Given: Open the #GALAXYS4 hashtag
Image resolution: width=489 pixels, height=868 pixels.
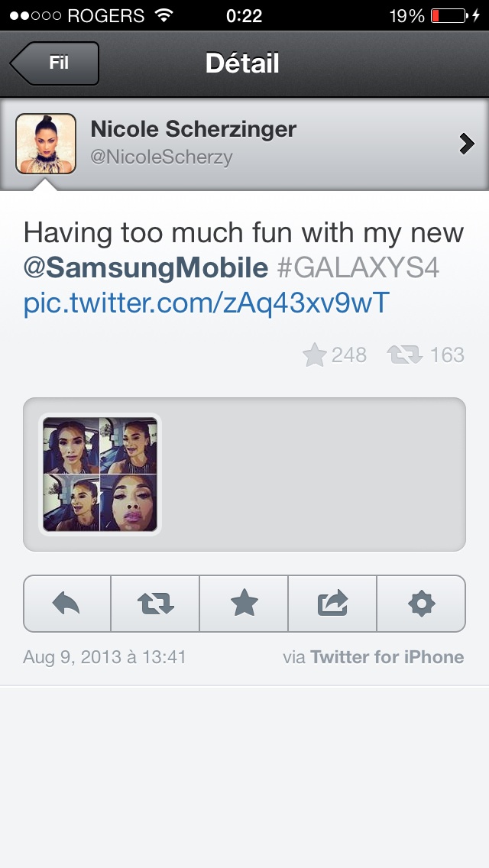Looking at the screenshot, I should (358, 268).
